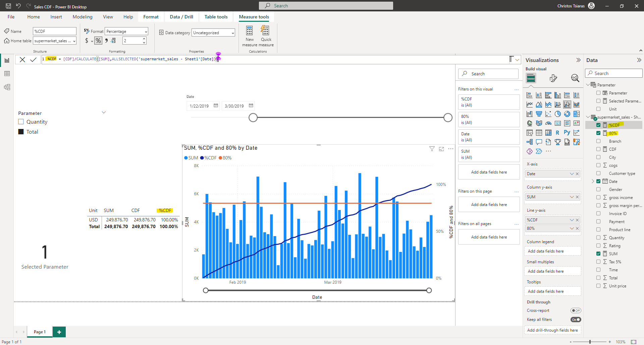
Task: Switch to Model view in left sidebar
Action: coord(7,87)
